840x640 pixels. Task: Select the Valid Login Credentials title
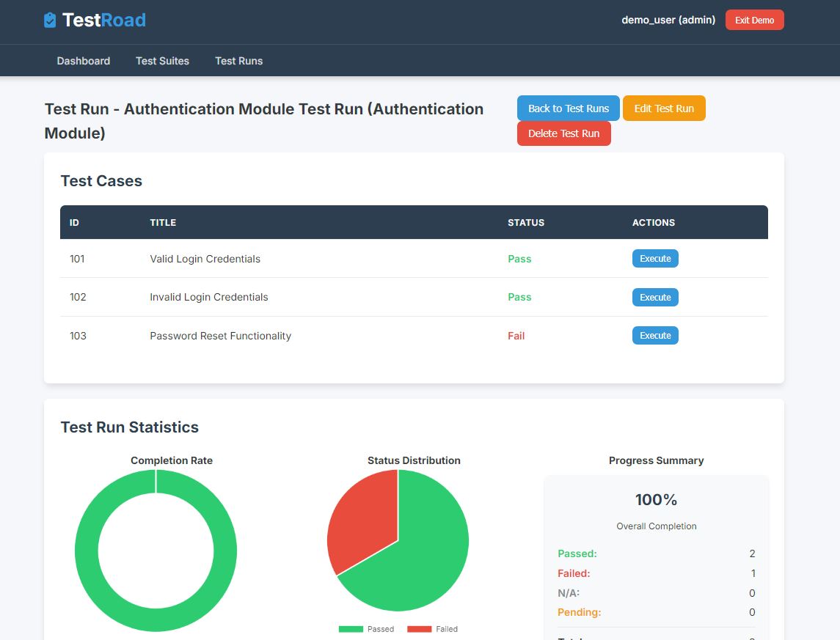click(x=205, y=259)
